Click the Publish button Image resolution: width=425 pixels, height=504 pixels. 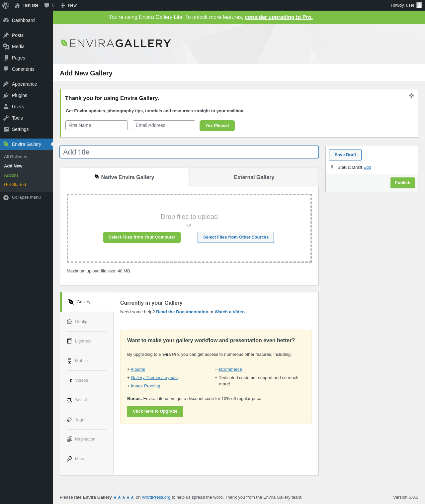tap(402, 183)
